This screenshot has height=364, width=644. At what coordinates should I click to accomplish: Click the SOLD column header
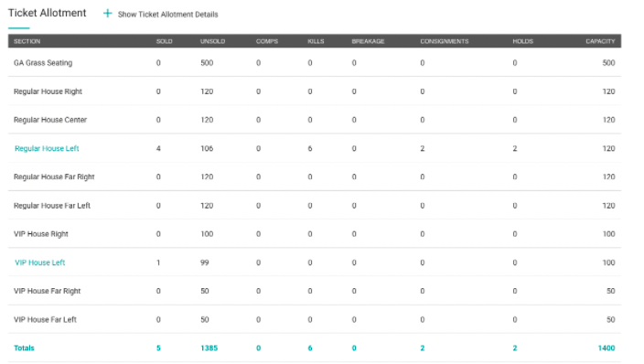click(x=165, y=41)
